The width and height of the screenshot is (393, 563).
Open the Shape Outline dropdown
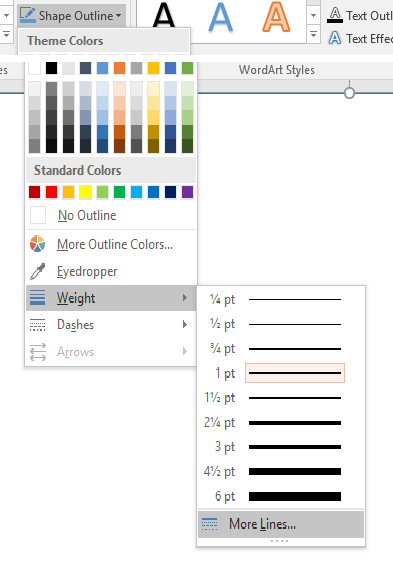tap(71, 15)
